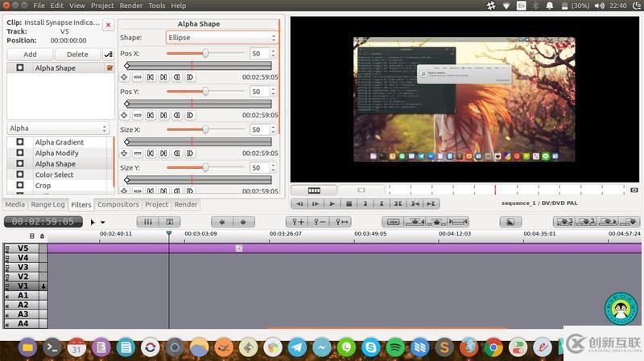Screen dimensions: 644x361
Task: Mute the A1 audio track
Action: (8, 296)
